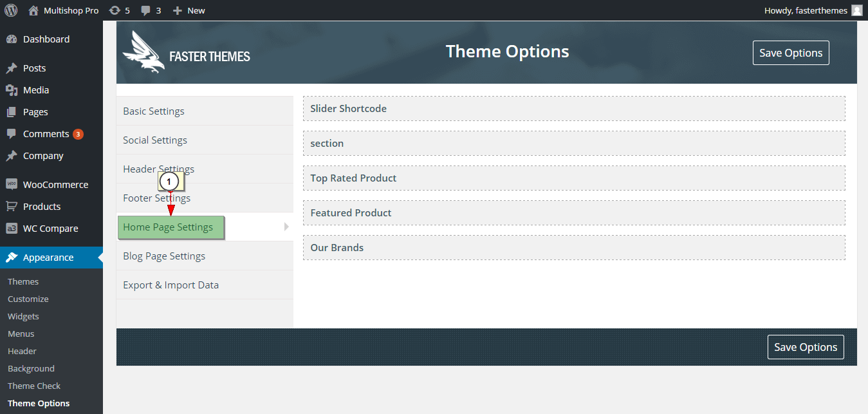
Task: Open the Products menu
Action: click(x=51, y=207)
